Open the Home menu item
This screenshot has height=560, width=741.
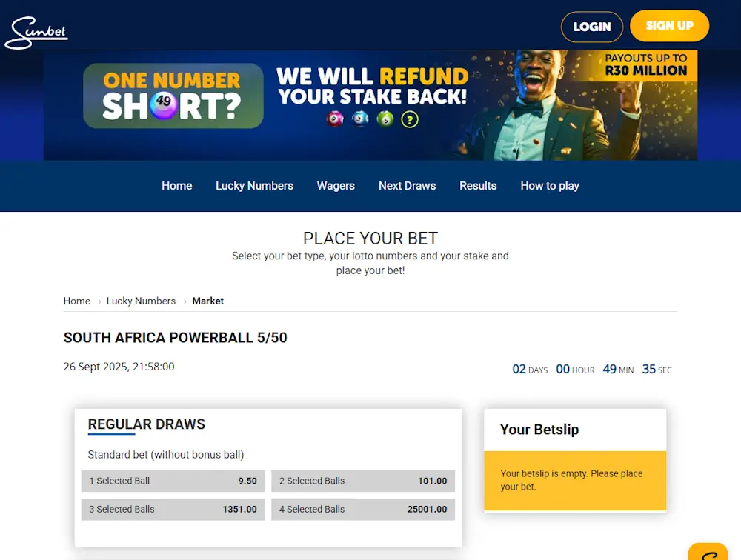177,186
